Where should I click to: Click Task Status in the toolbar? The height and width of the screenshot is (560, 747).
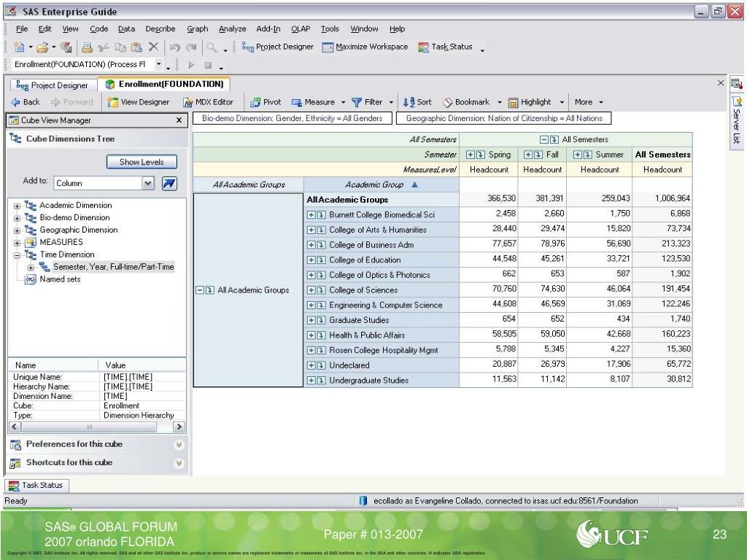coord(445,47)
